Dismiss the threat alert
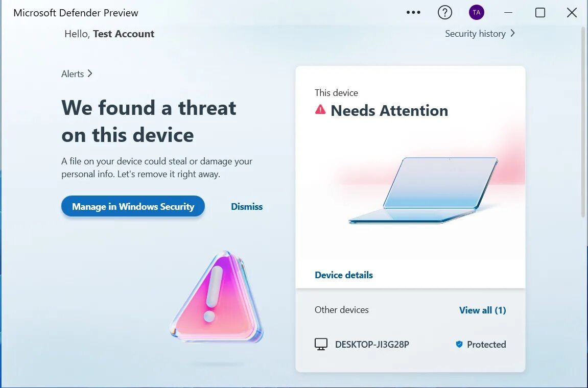The height and width of the screenshot is (388, 588). (x=247, y=207)
